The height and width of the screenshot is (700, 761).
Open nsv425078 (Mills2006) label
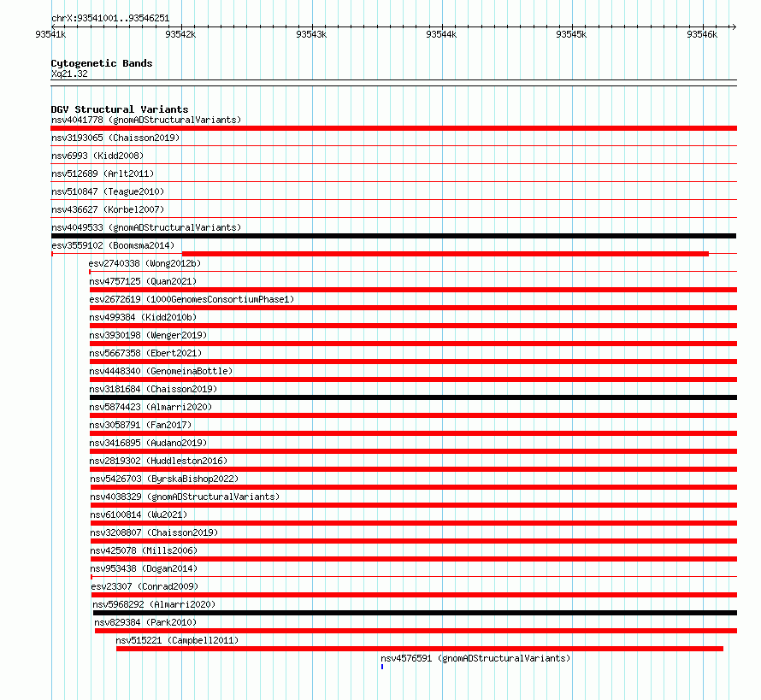click(x=145, y=550)
